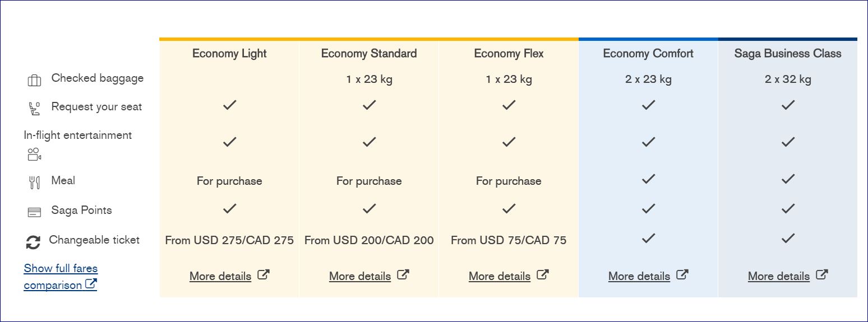Click the Saga Points card icon
Viewport: 868px width, 322px height.
tap(34, 212)
